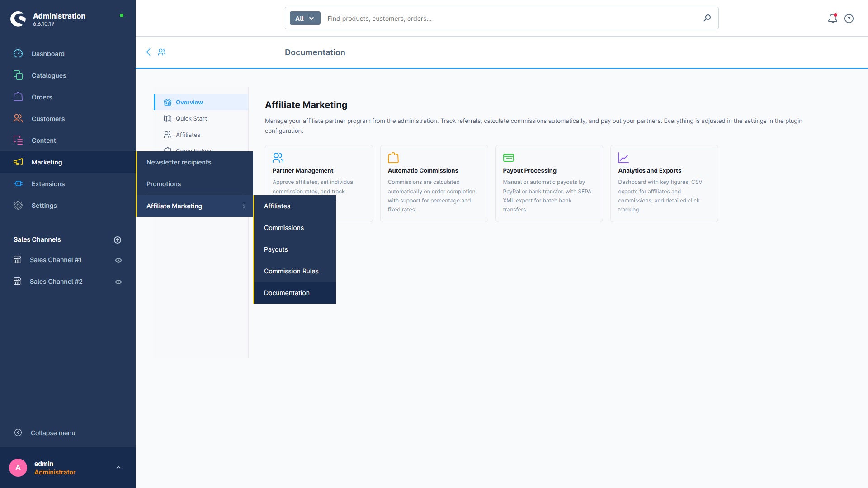
Task: Click the affiliates people icon beside back arrow
Action: point(162,52)
